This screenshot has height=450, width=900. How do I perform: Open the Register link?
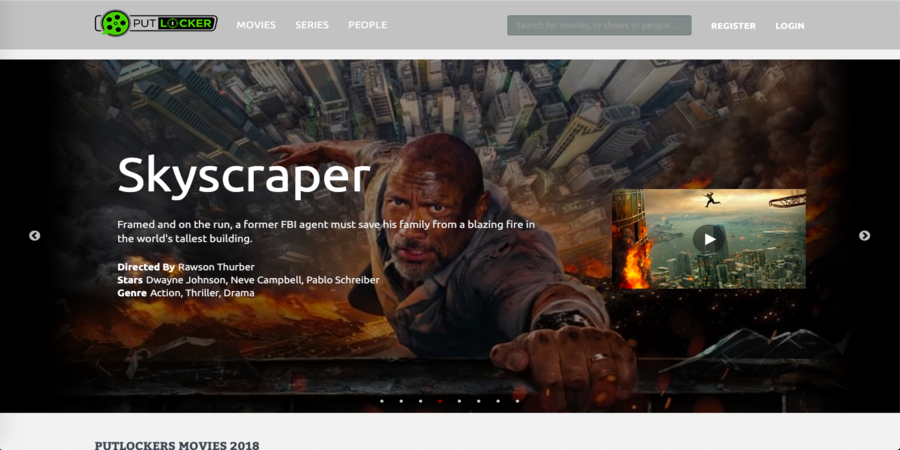click(733, 26)
